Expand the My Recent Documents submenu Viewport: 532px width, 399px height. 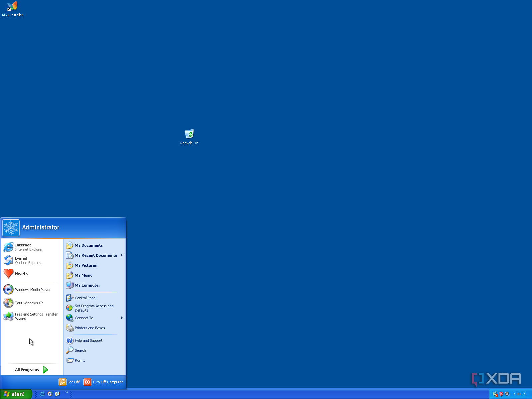95,255
